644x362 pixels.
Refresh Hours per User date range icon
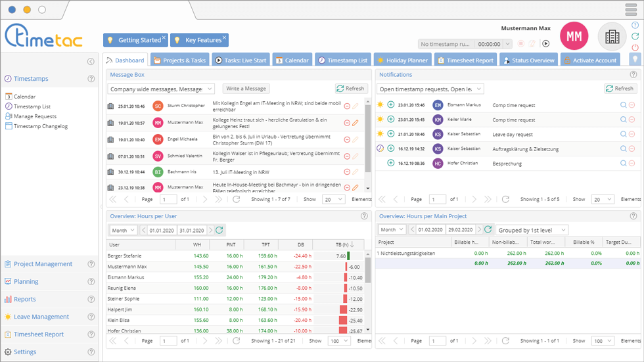[219, 231]
